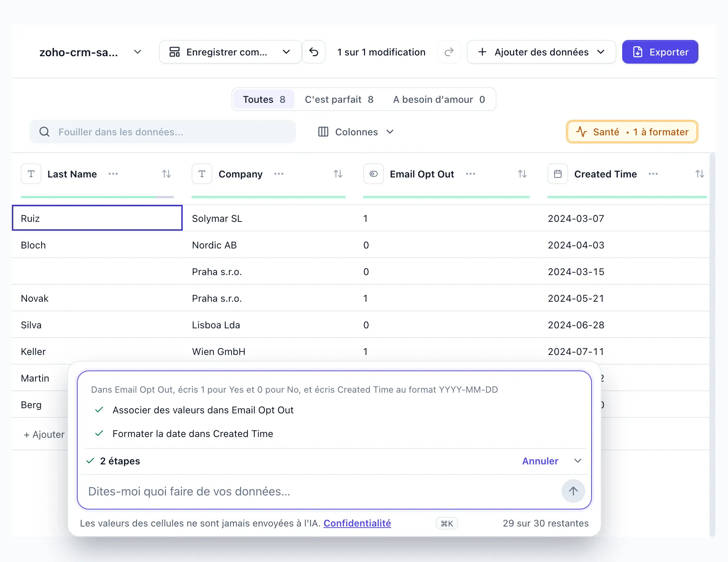The width and height of the screenshot is (728, 562).
Task: Open the Colonnes dropdown
Action: 356,132
